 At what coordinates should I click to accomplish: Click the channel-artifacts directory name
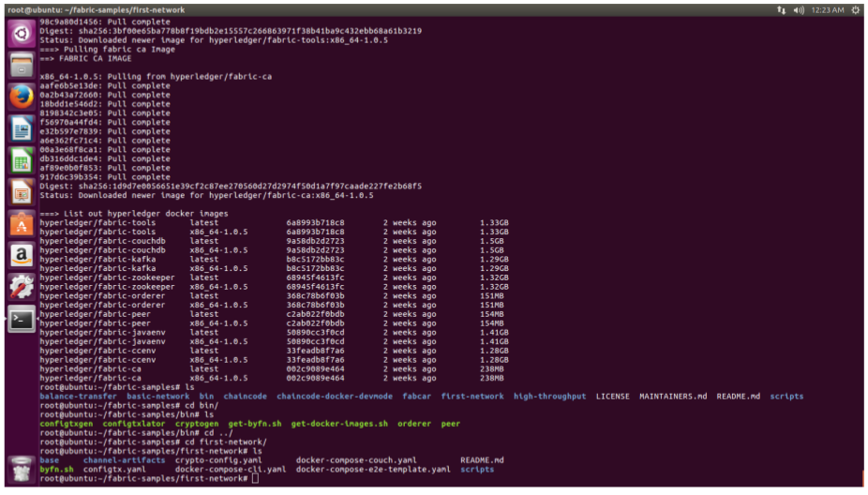(x=124, y=460)
